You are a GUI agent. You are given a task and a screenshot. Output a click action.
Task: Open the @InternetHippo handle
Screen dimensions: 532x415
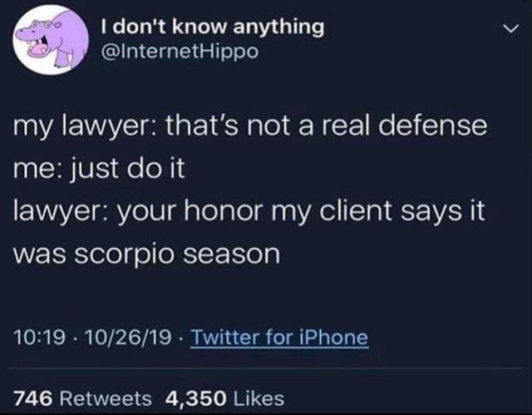click(x=180, y=52)
